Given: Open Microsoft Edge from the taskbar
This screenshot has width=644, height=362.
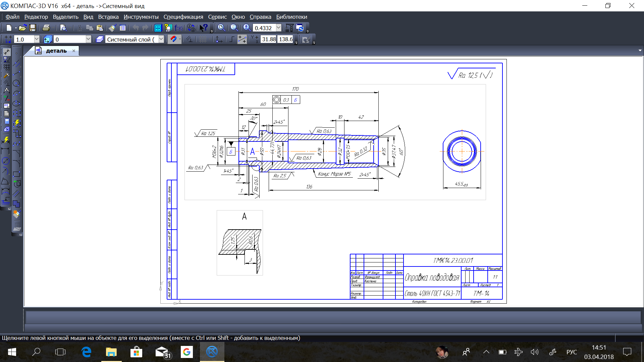Looking at the screenshot, I should tap(86, 352).
